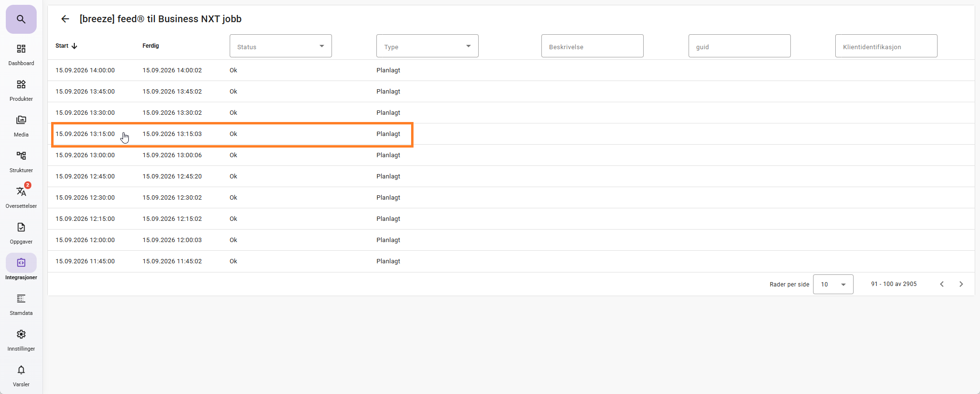Image resolution: width=980 pixels, height=394 pixels.
Task: Click the guid filter field
Action: tap(740, 46)
